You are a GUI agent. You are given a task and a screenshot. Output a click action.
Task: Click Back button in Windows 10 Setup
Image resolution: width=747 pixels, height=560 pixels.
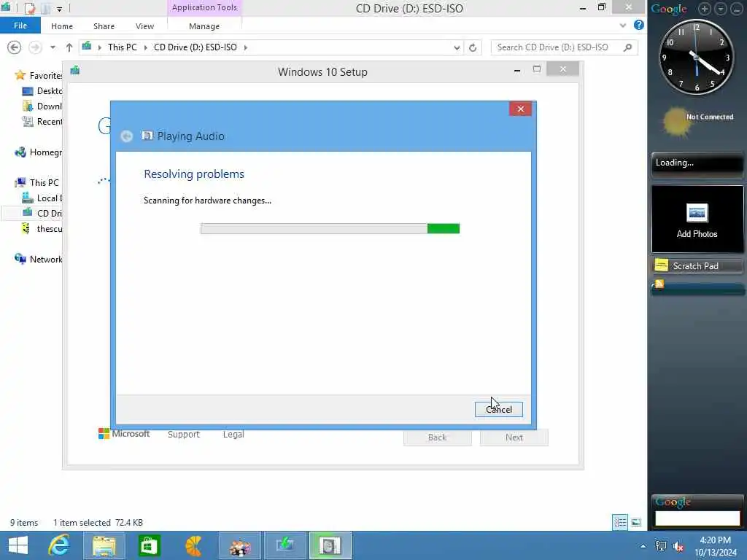(x=438, y=437)
